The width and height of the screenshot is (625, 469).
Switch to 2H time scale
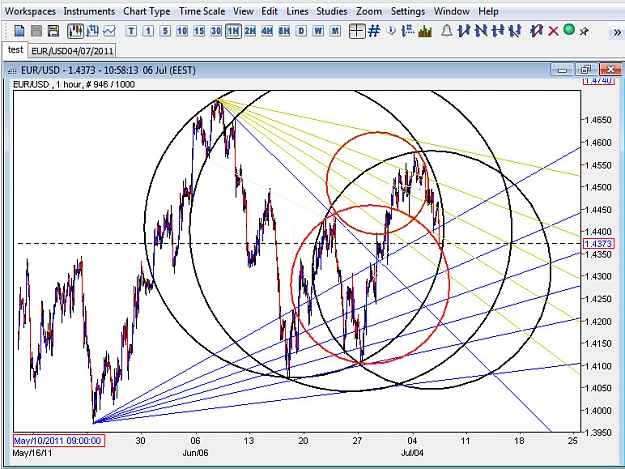tap(250, 31)
